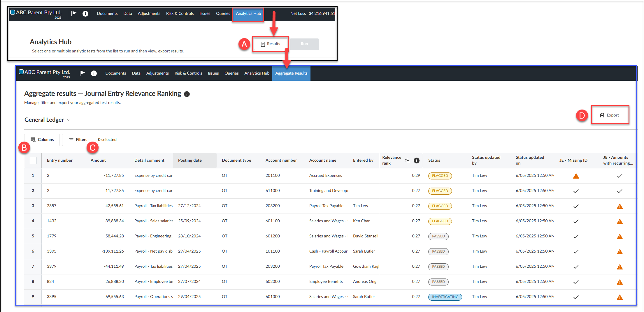
Task: Click the flag icon in Aggregate Results navbar
Action: point(83,73)
